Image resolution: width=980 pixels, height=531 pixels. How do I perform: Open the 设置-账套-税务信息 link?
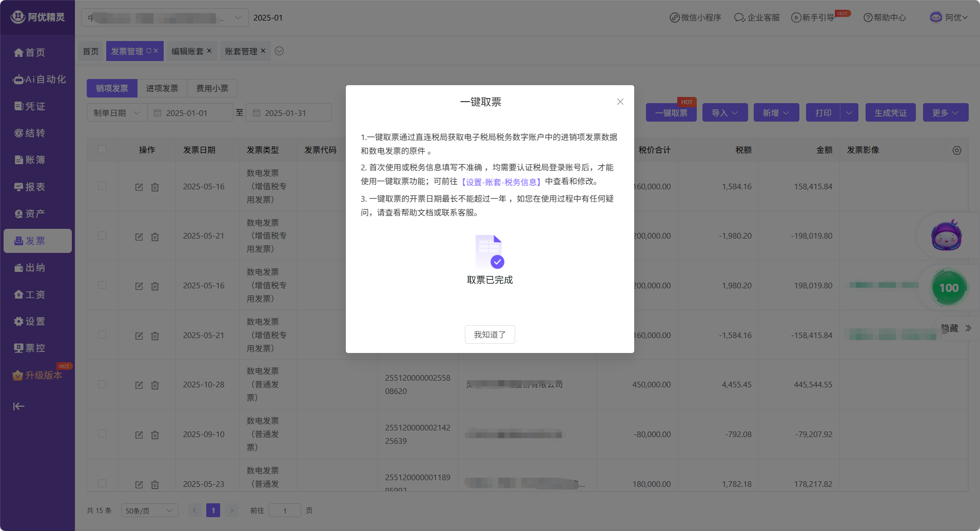pos(501,182)
